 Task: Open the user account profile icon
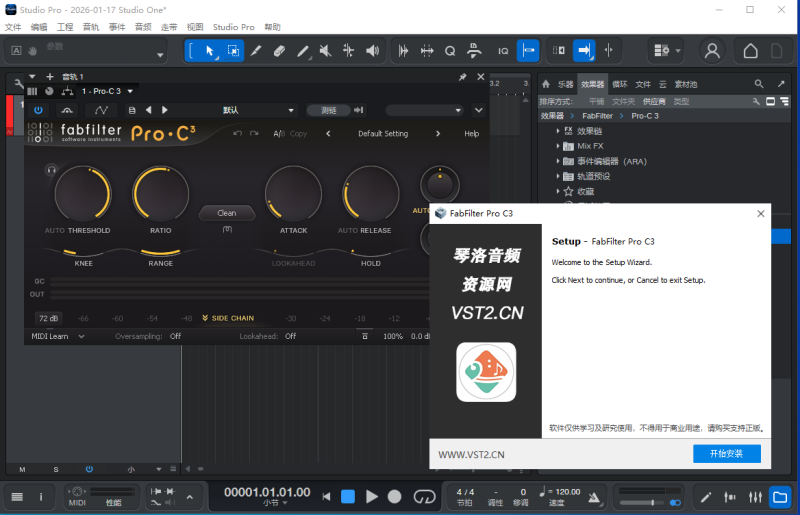tap(712, 51)
